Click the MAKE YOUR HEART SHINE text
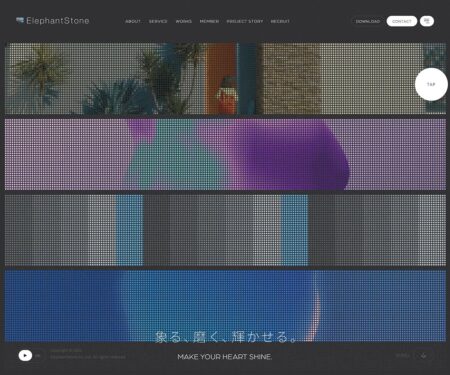The width and height of the screenshot is (450, 375). (225, 357)
